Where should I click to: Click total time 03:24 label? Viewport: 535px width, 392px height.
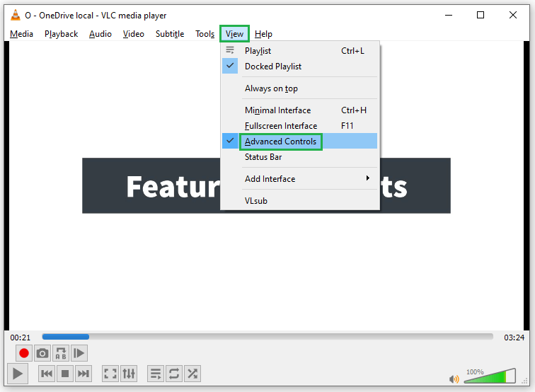pyautogui.click(x=514, y=338)
